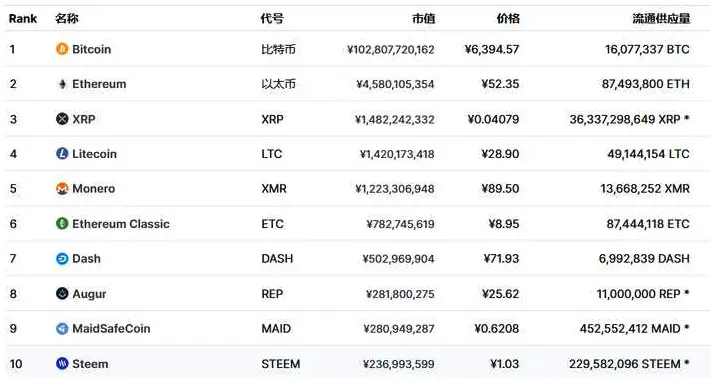The width and height of the screenshot is (712, 382).
Task: Click the orange Monero logo icon
Action: pos(62,189)
